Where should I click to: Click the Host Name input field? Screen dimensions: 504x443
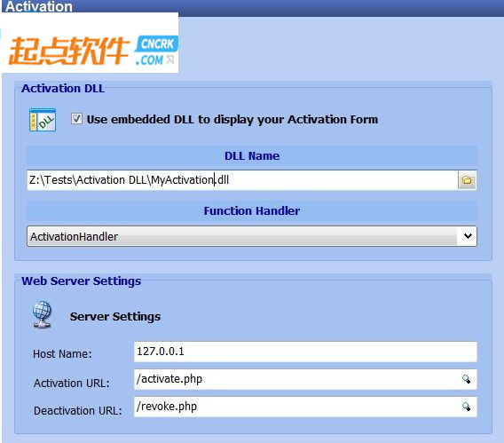pos(305,352)
